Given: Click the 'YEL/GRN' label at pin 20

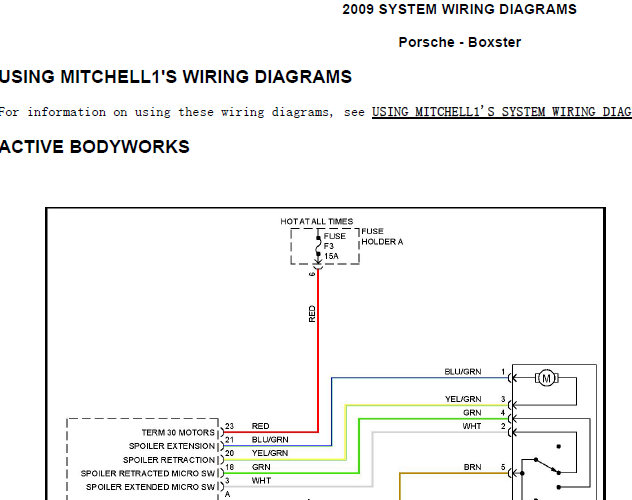Looking at the screenshot, I should (x=270, y=453).
